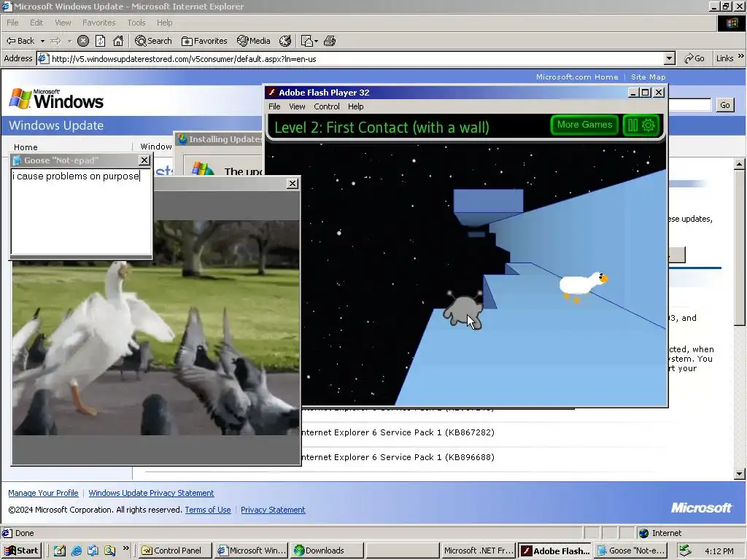Open the Tools menu in Internet Explorer
747x560 pixels.
(136, 23)
